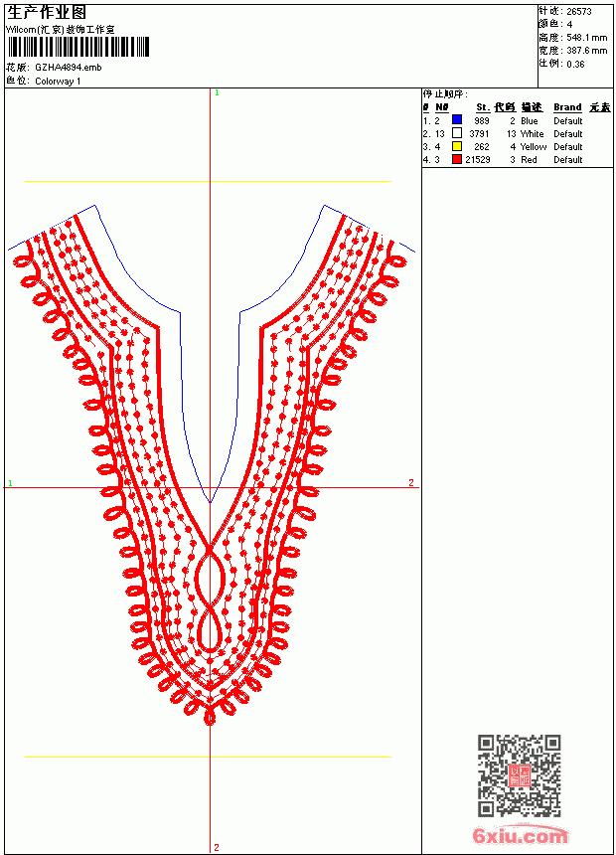Click the Brand column header

click(567, 107)
